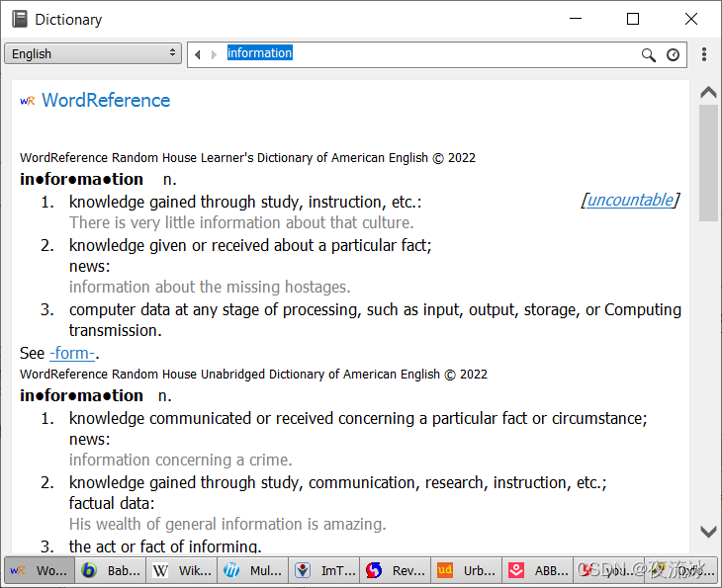This screenshot has width=722, height=588.
Task: Click the scrollbar down arrow
Action: tap(708, 532)
